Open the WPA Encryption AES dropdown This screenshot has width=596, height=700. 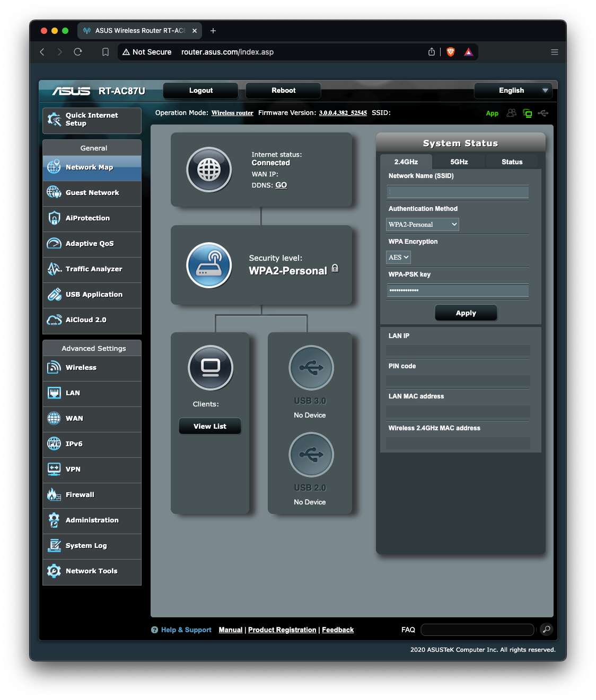tap(399, 258)
